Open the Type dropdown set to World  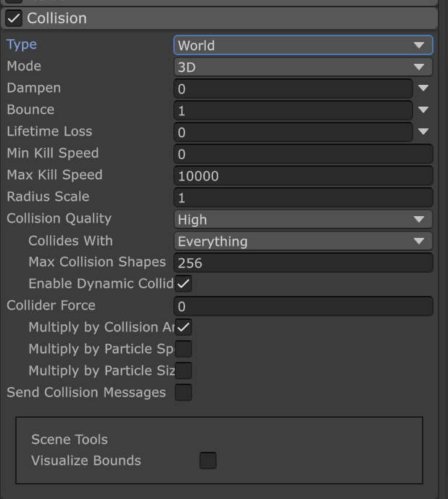303,45
